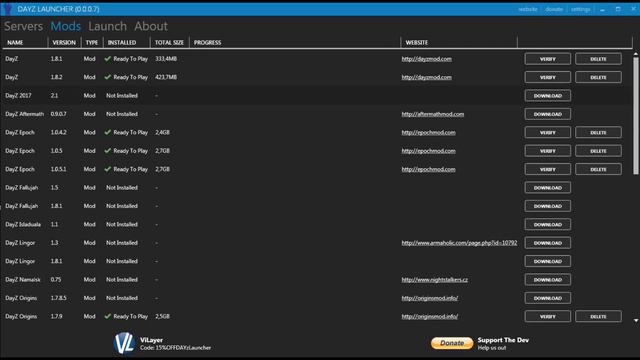
Task: Delete DayZ Epoch 1.0.5.1
Action: click(598, 169)
